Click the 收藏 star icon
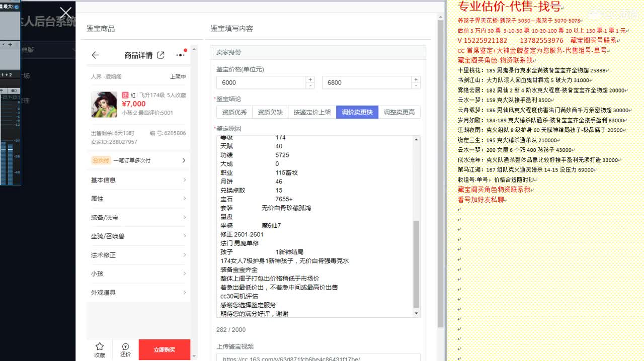The height and width of the screenshot is (361, 644). click(100, 349)
